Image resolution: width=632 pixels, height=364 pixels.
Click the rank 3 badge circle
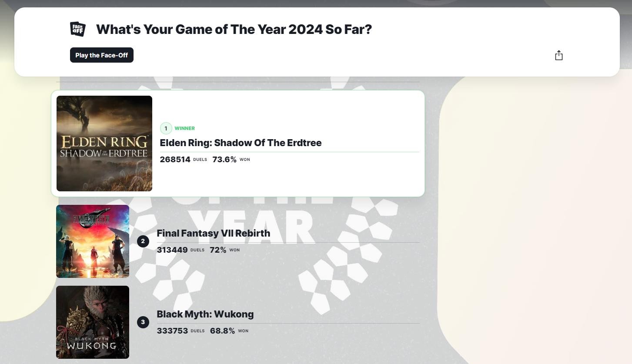143,322
